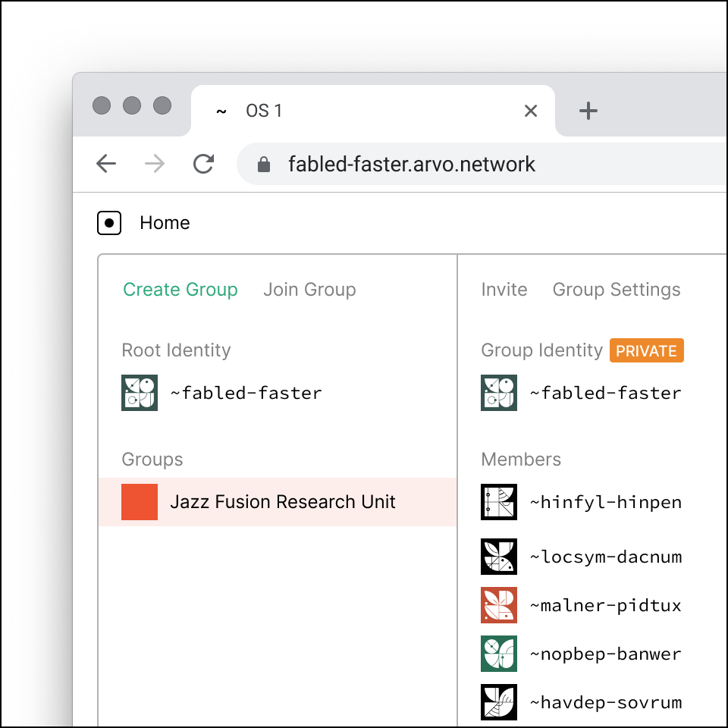Select member ~hinfyl-hinpen
728x728 pixels.
605,502
